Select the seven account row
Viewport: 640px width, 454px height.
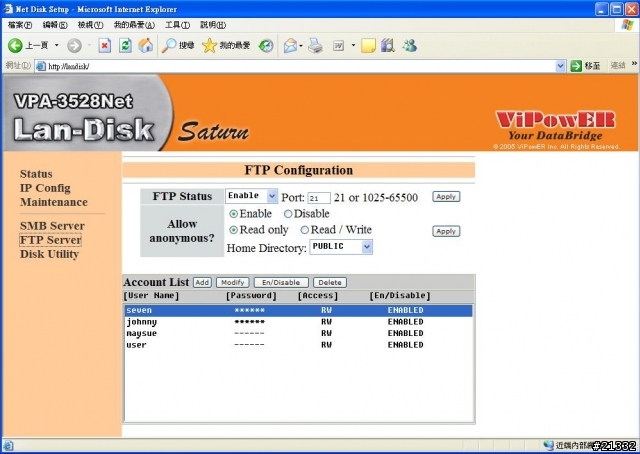tap(298, 310)
